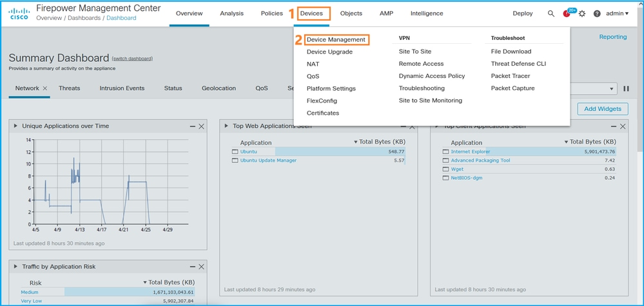Open Platform Settings menu entry
The width and height of the screenshot is (644, 306).
[331, 89]
